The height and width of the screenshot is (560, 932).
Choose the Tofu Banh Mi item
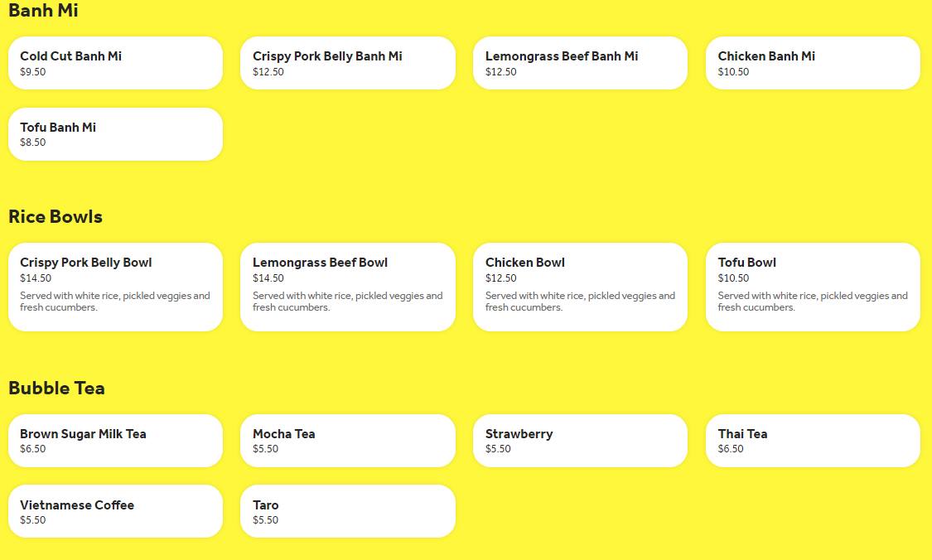tap(115, 133)
